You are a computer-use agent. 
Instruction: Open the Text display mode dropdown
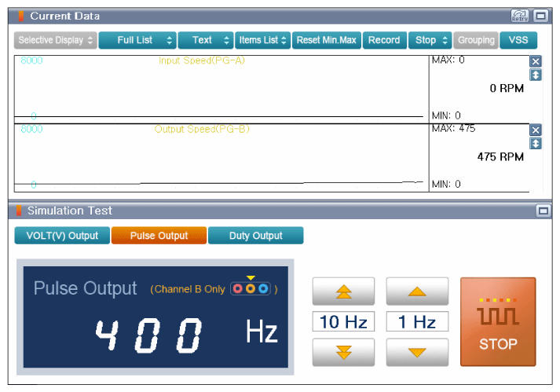pos(206,40)
